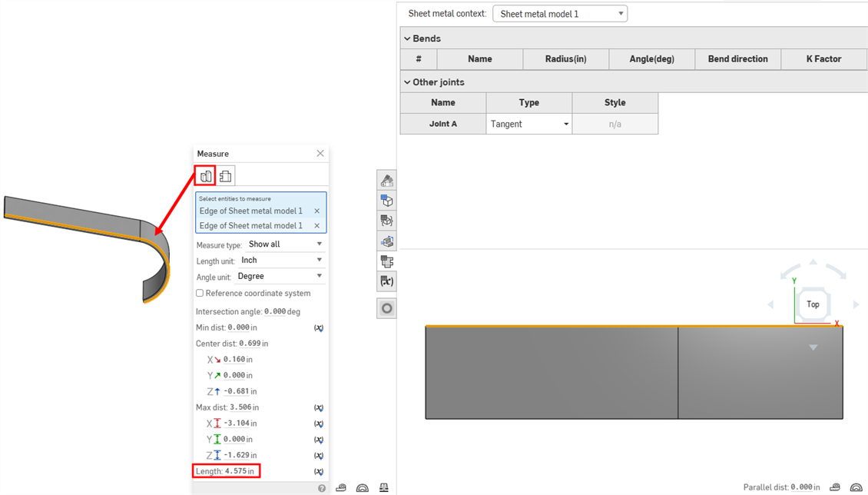
Task: Click the first measure mode icon
Action: click(x=206, y=176)
